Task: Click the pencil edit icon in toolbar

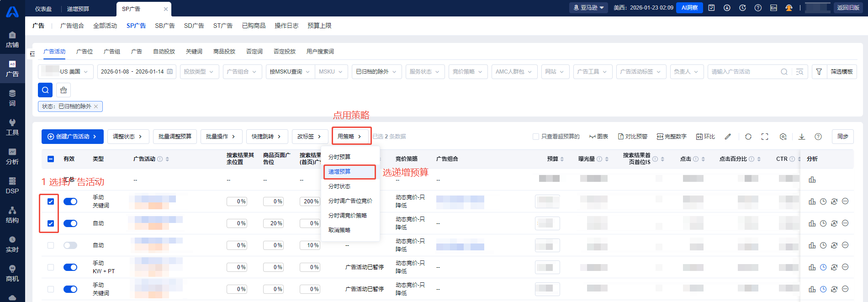Action: tap(728, 137)
